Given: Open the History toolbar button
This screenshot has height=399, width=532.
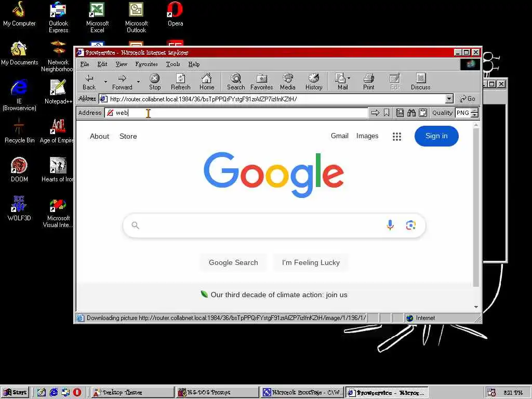Looking at the screenshot, I should pos(314,82).
